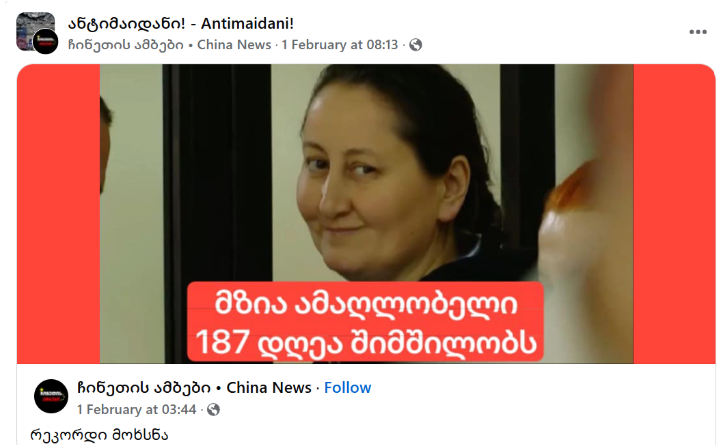The height and width of the screenshot is (445, 726).
Task: Open the ანტიმაიდანი! - Antimaidani! group page
Action: click(181, 23)
